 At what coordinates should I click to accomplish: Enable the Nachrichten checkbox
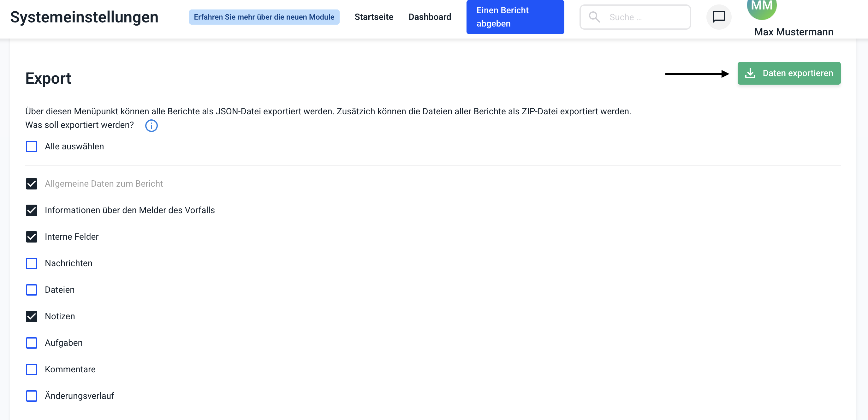tap(32, 263)
